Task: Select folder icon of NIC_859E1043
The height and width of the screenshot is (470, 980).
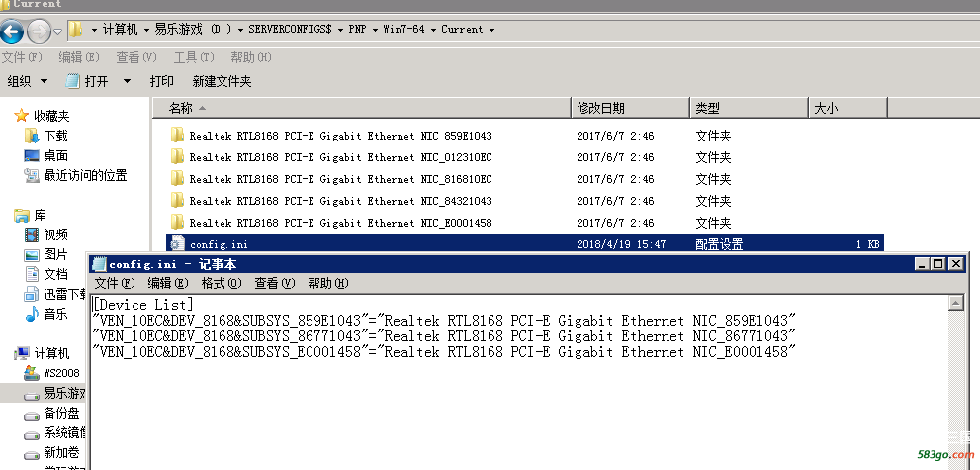Action: coord(177,135)
